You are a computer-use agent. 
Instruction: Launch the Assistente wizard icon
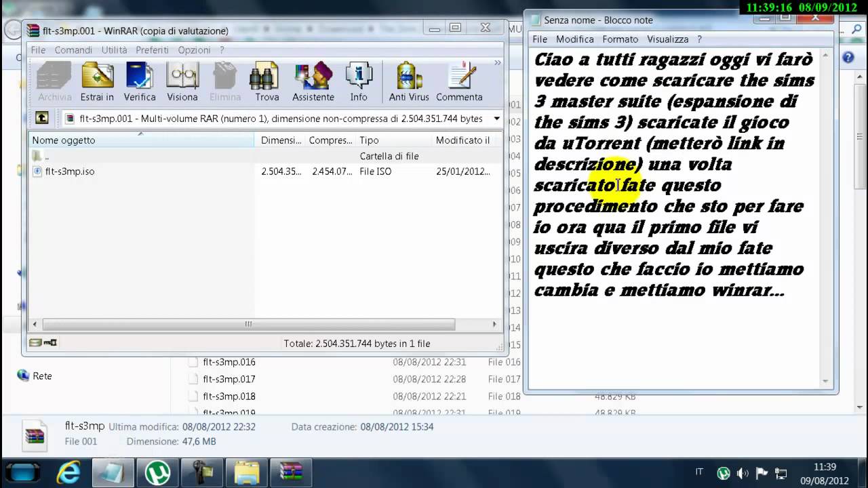(313, 81)
